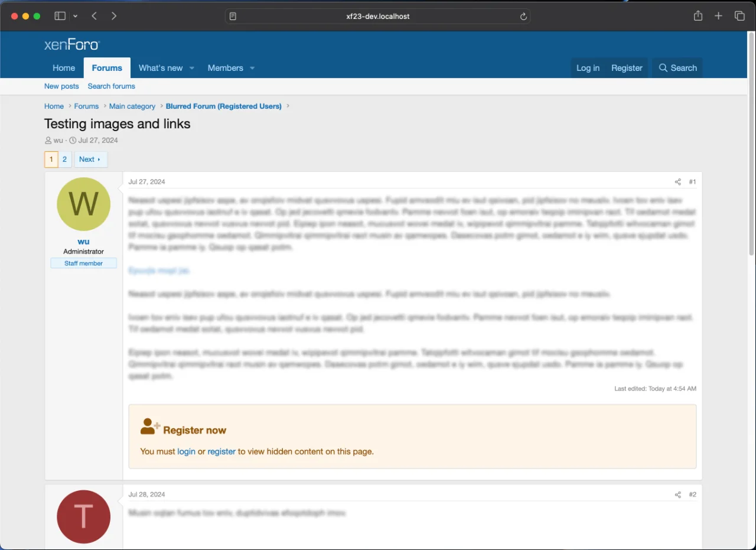Click the person icon beside Register now
The height and width of the screenshot is (550, 756).
(148, 425)
